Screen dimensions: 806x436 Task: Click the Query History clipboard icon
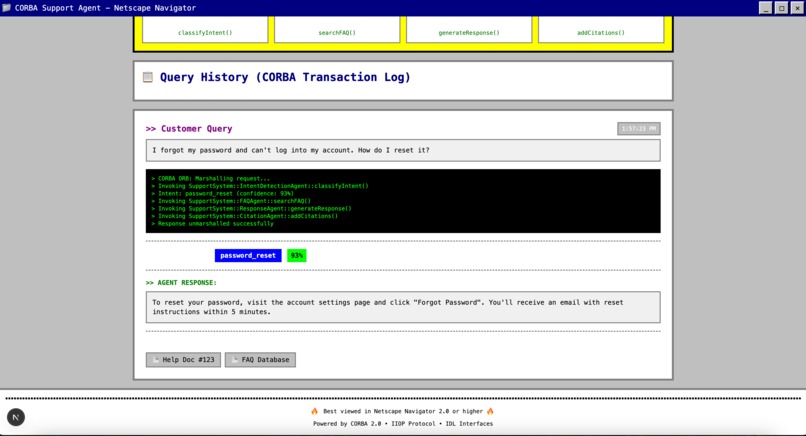pyautogui.click(x=148, y=77)
